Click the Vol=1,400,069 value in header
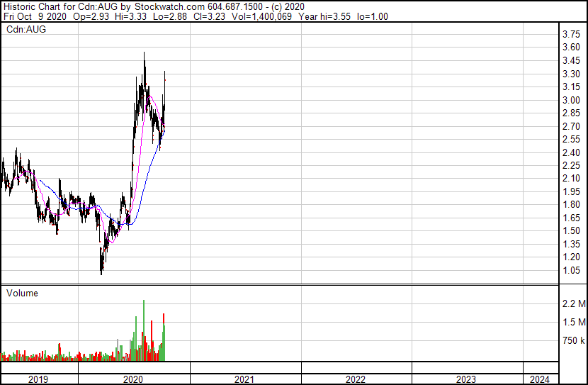This screenshot has width=588, height=385. click(x=261, y=16)
